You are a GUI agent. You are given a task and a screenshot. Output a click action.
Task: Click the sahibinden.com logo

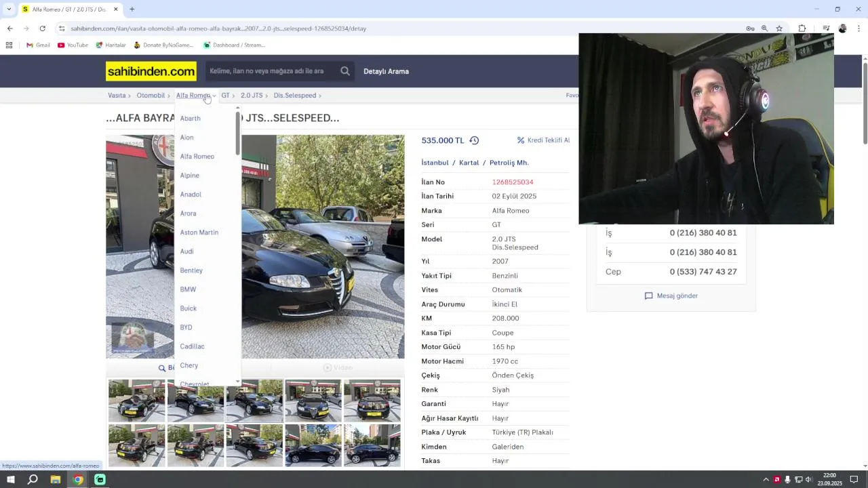151,71
